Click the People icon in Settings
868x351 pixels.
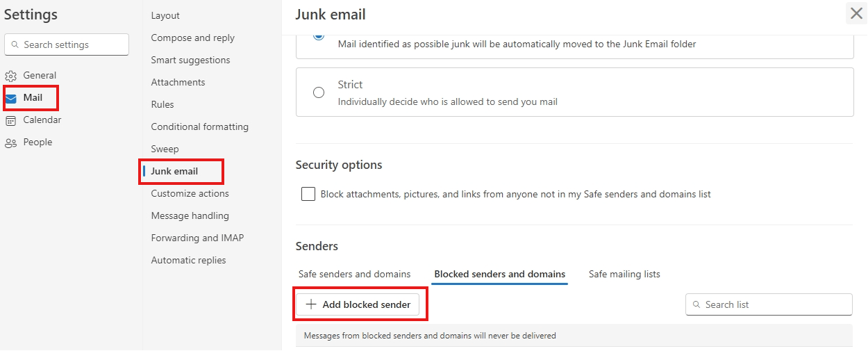[10, 142]
